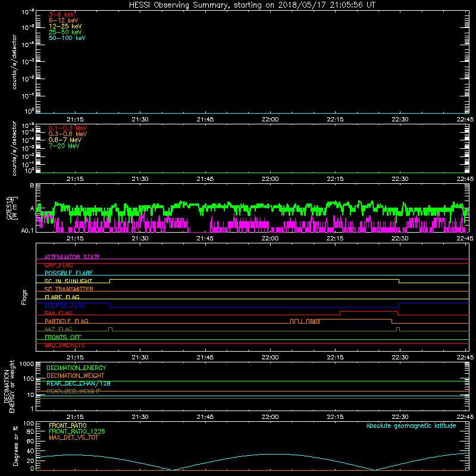Click the AAZ_FLAG label
Image resolution: width=476 pixels, height=476 pixels.
(58, 329)
